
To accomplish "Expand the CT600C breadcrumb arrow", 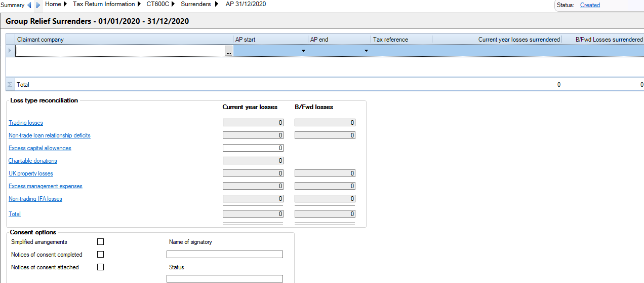I will click(174, 4).
